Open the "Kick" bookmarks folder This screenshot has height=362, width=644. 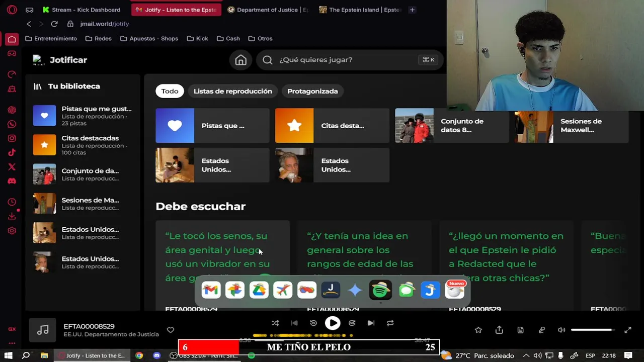click(197, 38)
